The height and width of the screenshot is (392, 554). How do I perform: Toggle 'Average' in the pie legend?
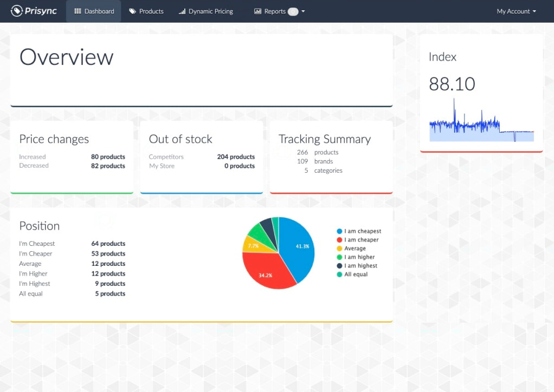[x=354, y=248]
